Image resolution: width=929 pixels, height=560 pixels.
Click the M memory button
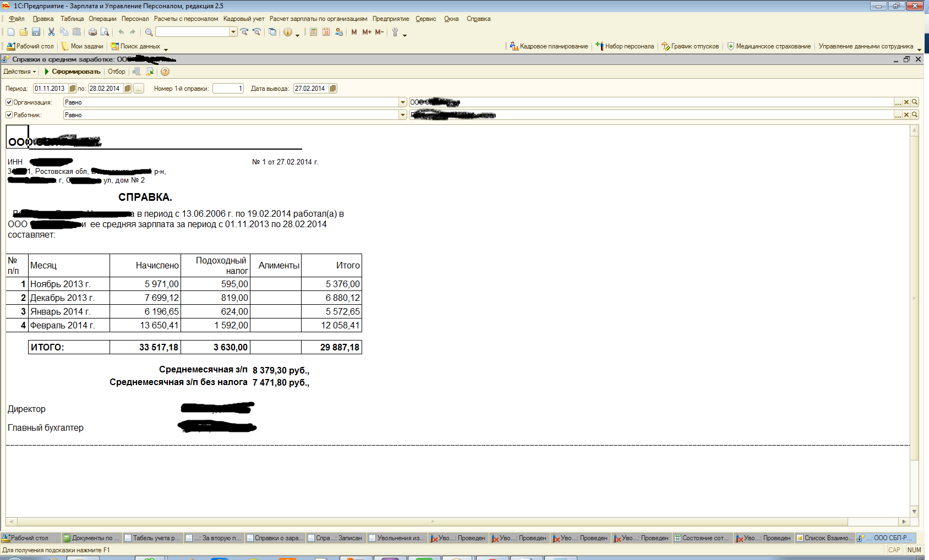tap(354, 32)
